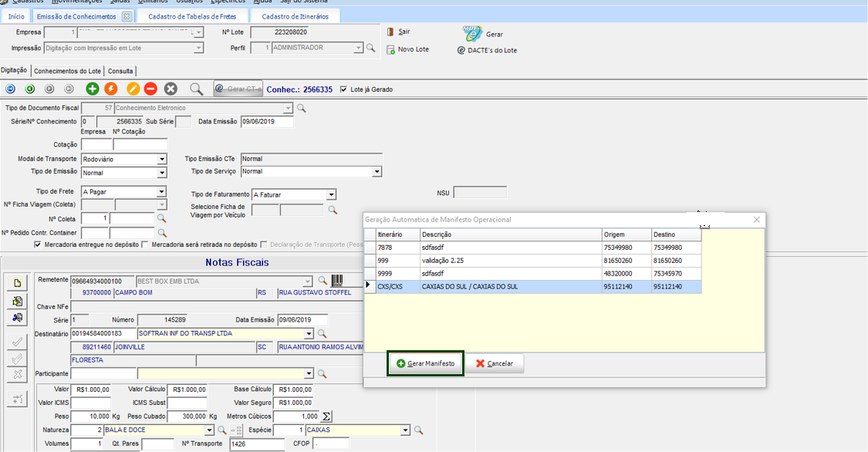
Task: Enable 'Mercadoria será retirada no depósito'
Action: tap(145, 245)
